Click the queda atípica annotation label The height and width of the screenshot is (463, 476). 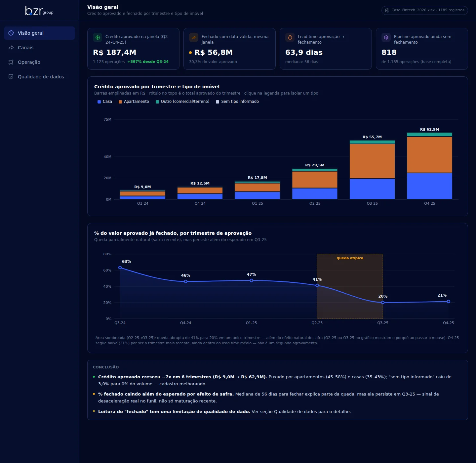click(x=350, y=258)
